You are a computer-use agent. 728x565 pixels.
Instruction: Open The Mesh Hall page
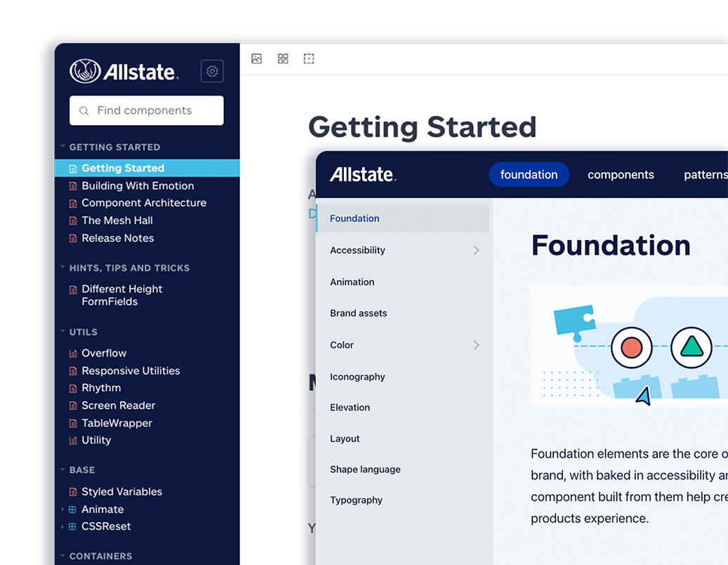(x=117, y=220)
